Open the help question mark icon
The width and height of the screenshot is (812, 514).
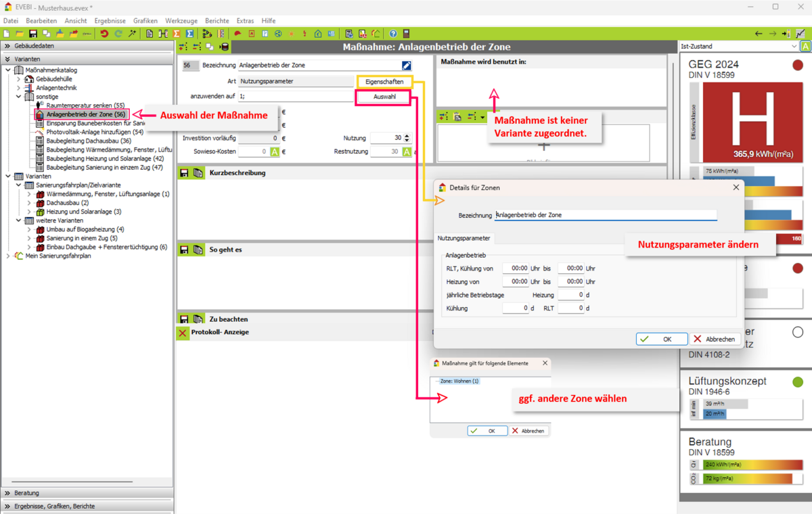[x=393, y=34]
